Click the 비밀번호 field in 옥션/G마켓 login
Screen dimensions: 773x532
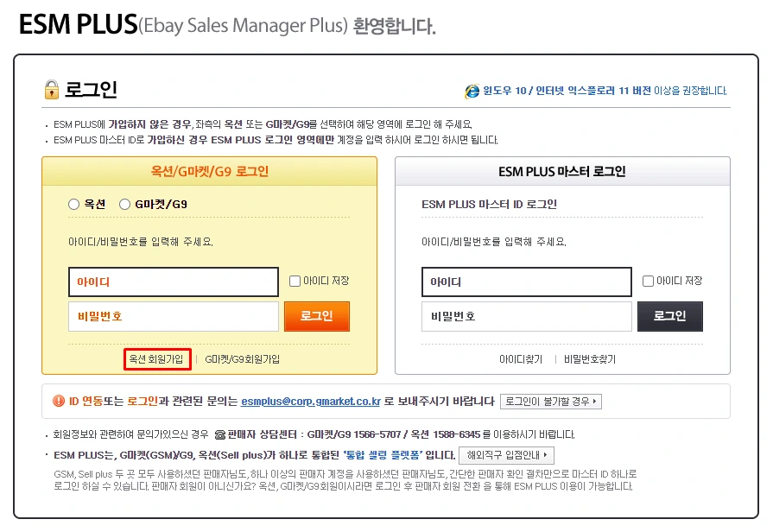point(174,316)
